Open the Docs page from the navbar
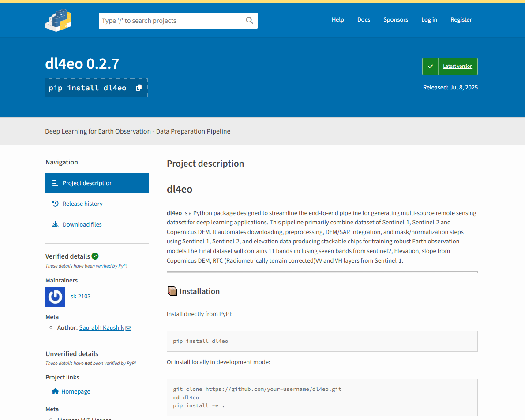The width and height of the screenshot is (525, 420). (364, 19)
